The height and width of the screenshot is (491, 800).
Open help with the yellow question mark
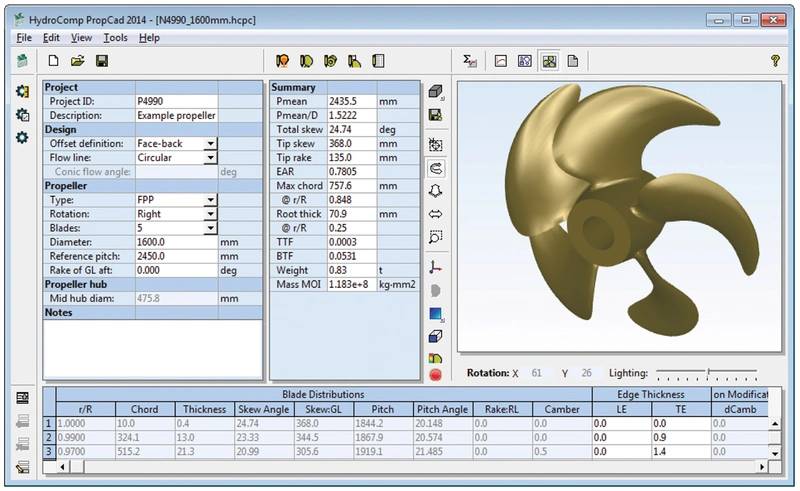click(776, 61)
